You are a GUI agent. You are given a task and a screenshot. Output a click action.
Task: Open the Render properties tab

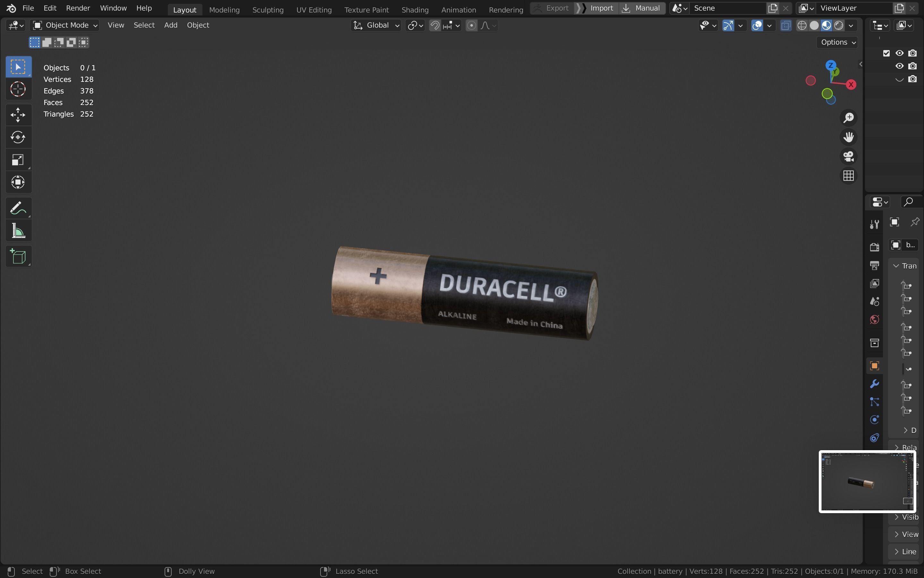pos(874,247)
